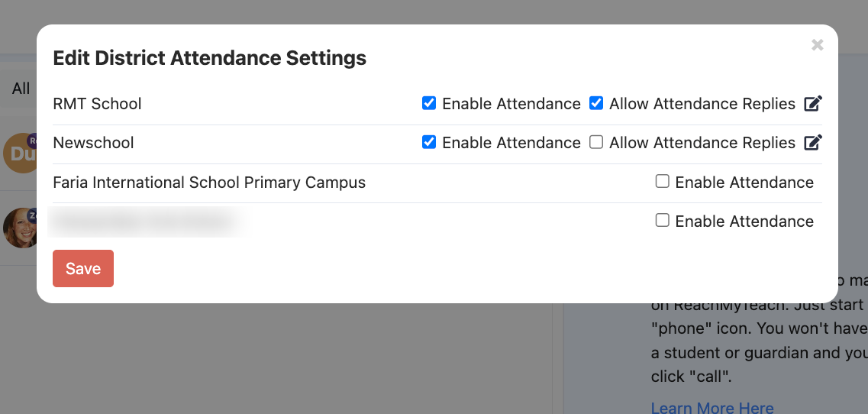868x414 pixels.
Task: Check Allow Attendance Replies for Newschool
Action: click(596, 142)
